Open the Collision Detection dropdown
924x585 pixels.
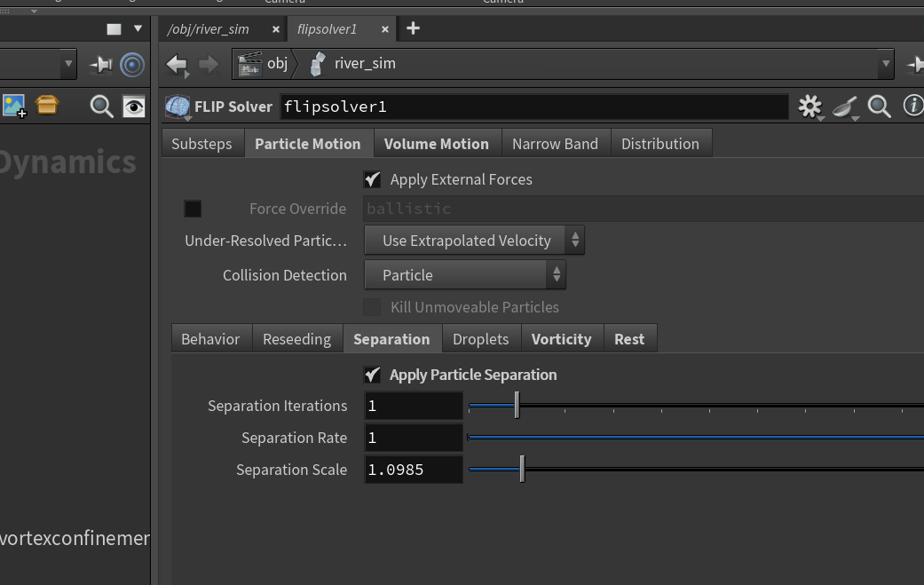pos(465,274)
